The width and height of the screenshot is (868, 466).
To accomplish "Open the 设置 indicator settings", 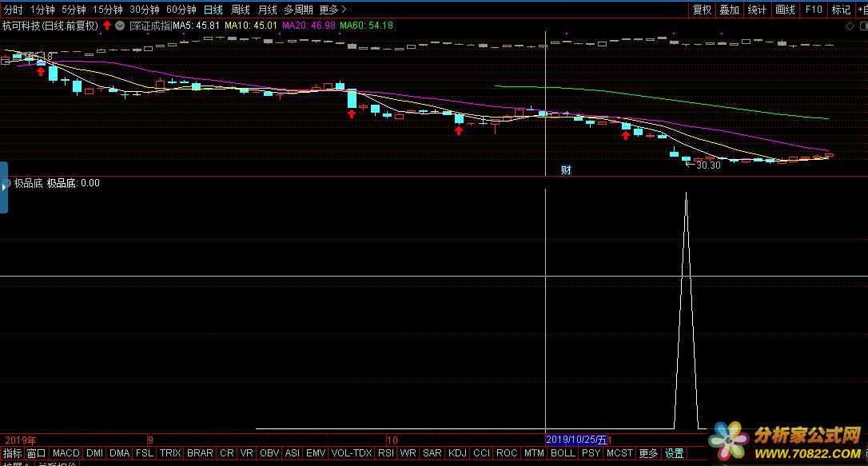I will pyautogui.click(x=674, y=453).
